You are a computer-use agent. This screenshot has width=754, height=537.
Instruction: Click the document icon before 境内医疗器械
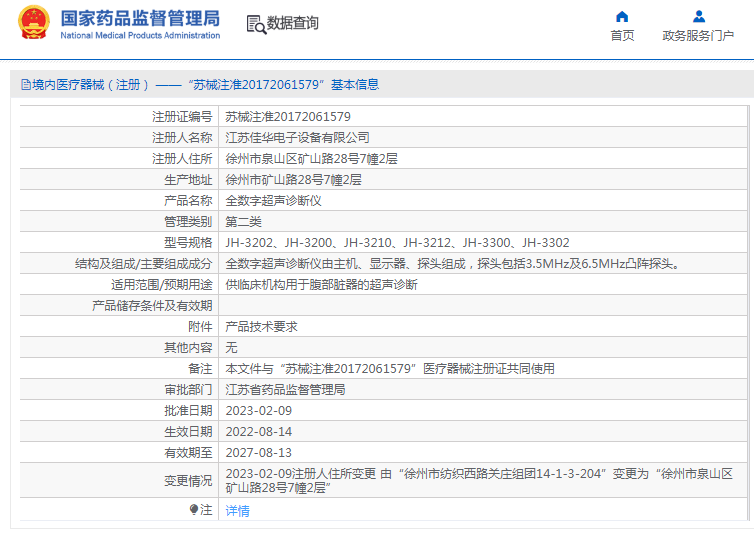tap(25, 85)
